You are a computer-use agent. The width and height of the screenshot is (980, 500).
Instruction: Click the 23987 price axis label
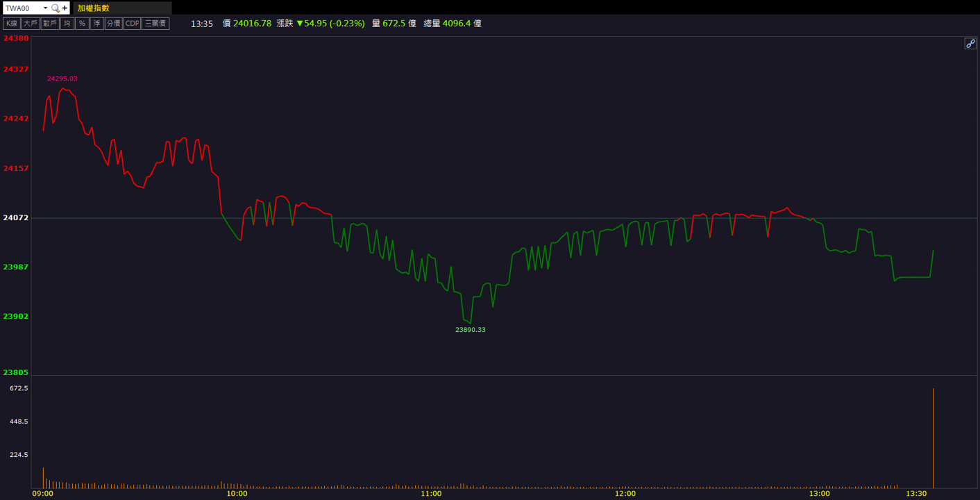(16, 267)
